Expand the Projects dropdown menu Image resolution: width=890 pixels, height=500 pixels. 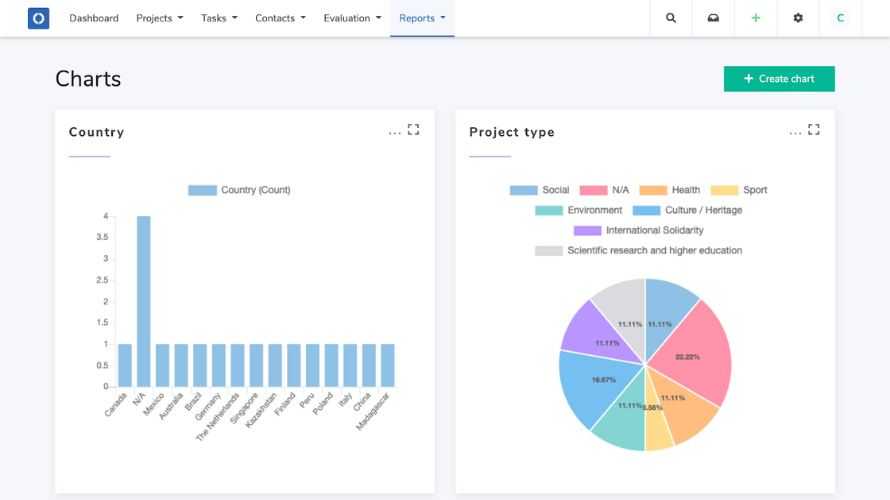click(x=160, y=18)
